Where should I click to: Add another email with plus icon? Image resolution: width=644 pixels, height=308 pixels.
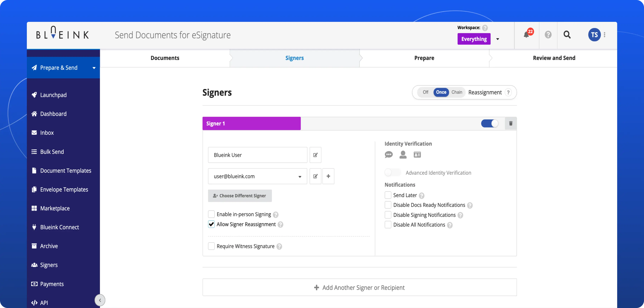pyautogui.click(x=328, y=176)
